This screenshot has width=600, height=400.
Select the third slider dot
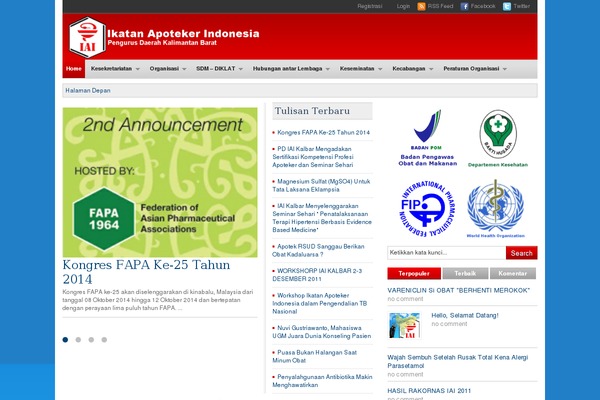[91, 340]
